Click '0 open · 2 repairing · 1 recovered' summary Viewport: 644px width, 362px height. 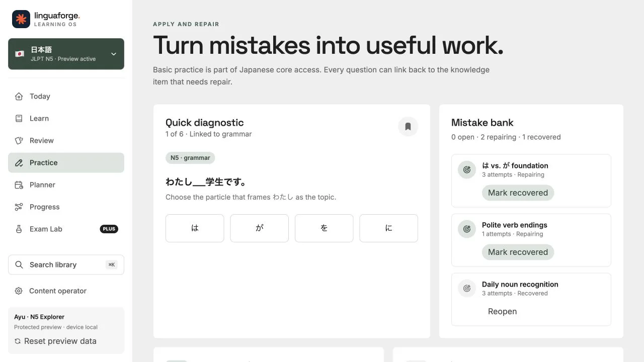(x=506, y=137)
